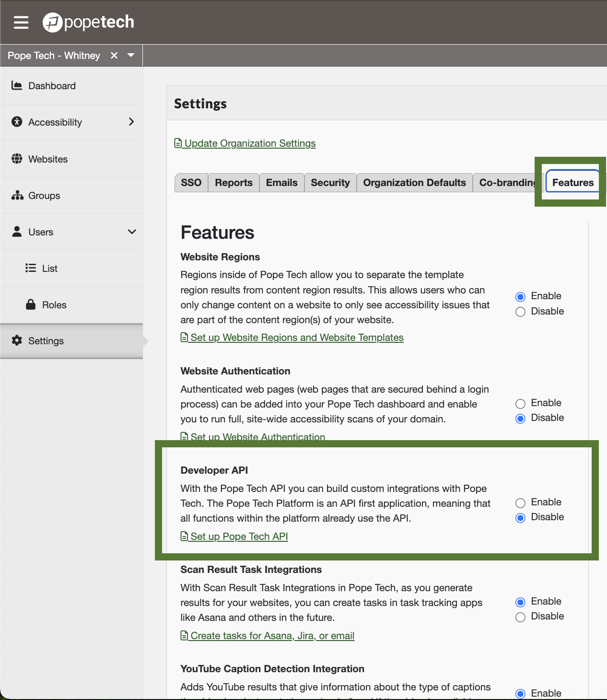Expand the Accessibility menu chevron

point(131,122)
